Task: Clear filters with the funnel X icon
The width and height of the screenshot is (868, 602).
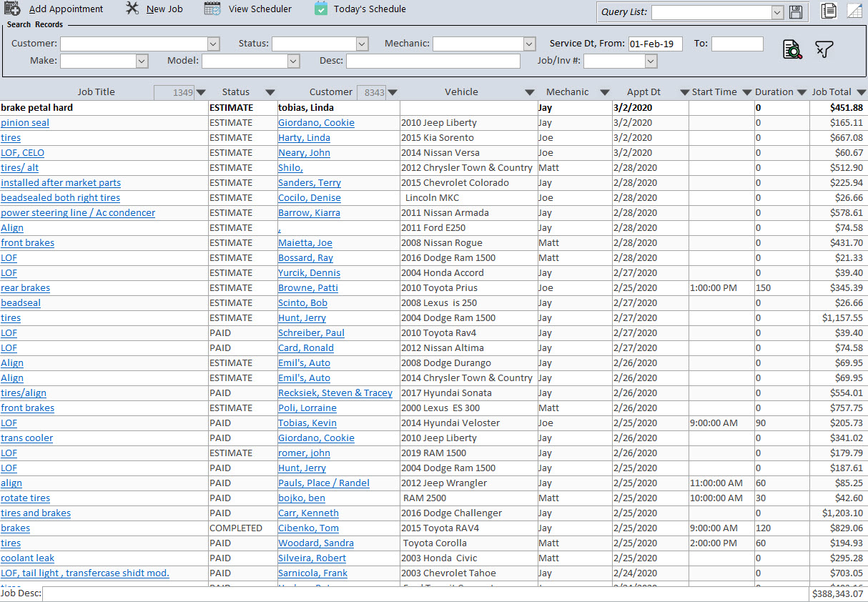Action: [x=824, y=49]
